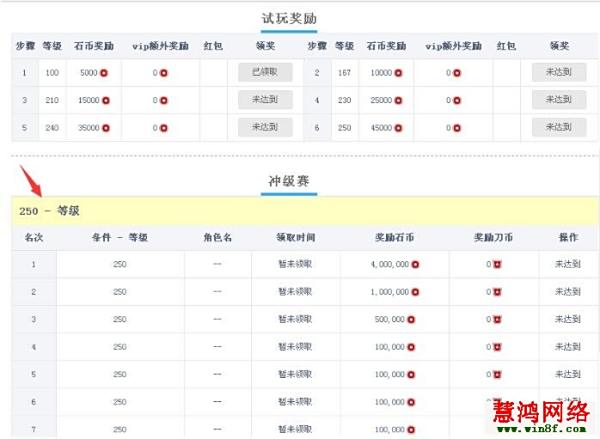Click coin icon beside rank 4's 100,000
The height and width of the screenshot is (439, 600).
[411, 347]
